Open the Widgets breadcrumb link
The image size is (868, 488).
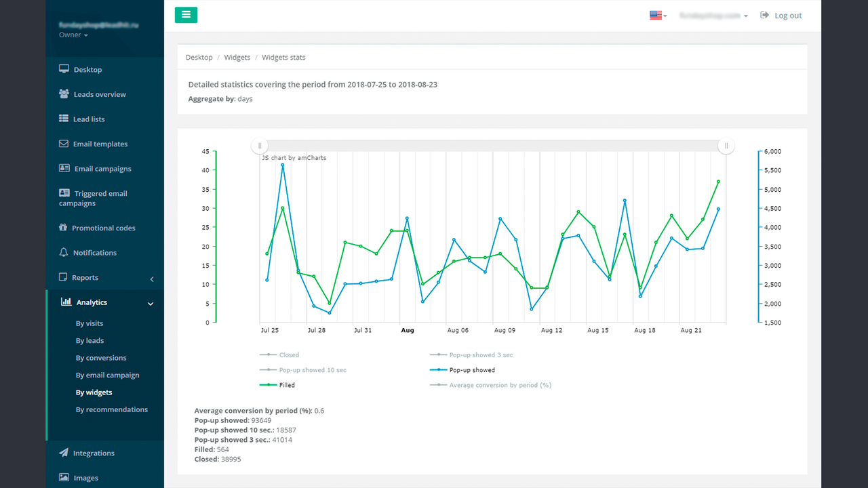(237, 57)
